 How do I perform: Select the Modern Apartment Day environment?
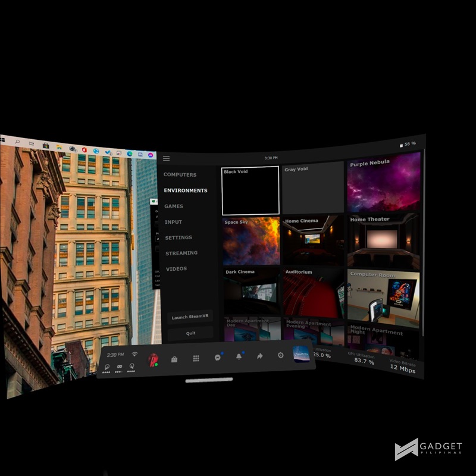pos(252,330)
